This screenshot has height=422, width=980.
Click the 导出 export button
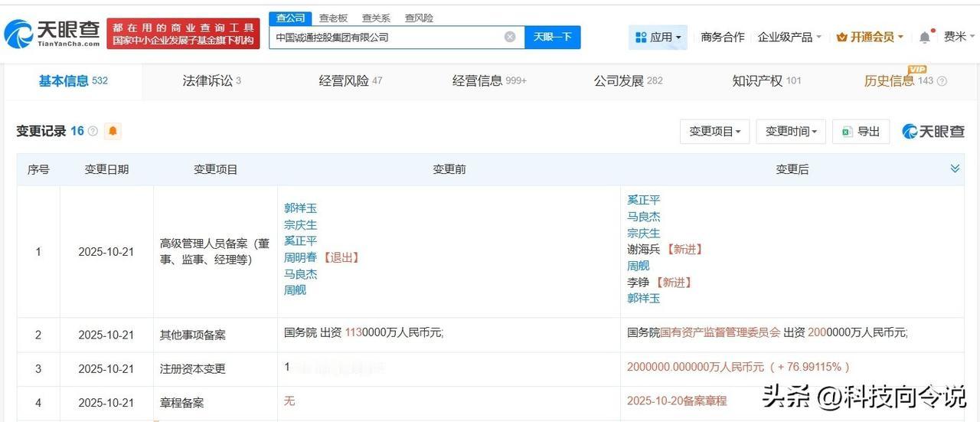pos(861,132)
